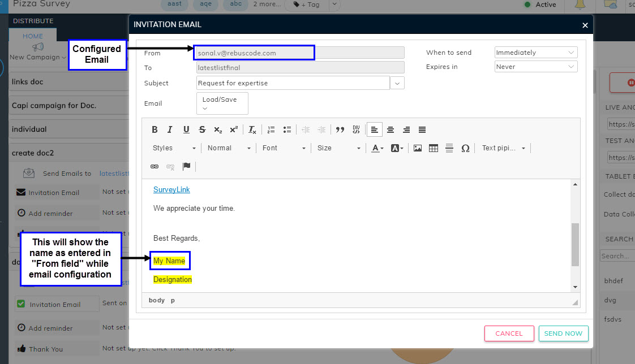Change the Expires in dropdown
Viewport: 635px width, 364px height.
pyautogui.click(x=536, y=66)
